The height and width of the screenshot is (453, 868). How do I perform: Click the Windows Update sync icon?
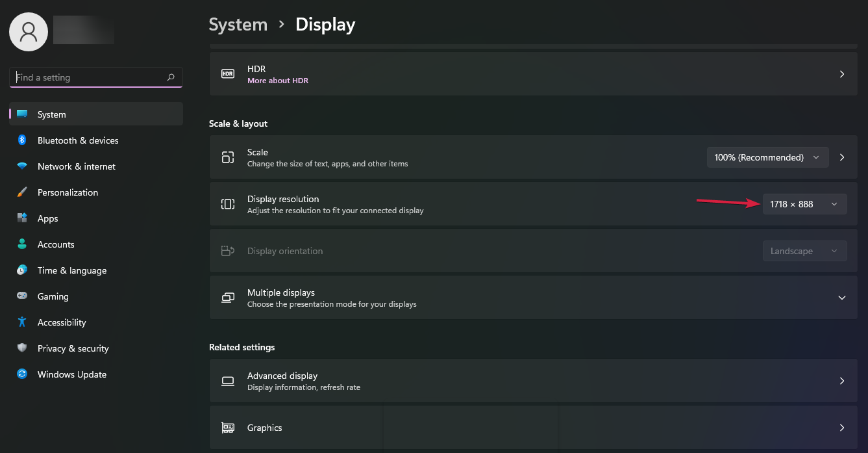coord(22,374)
